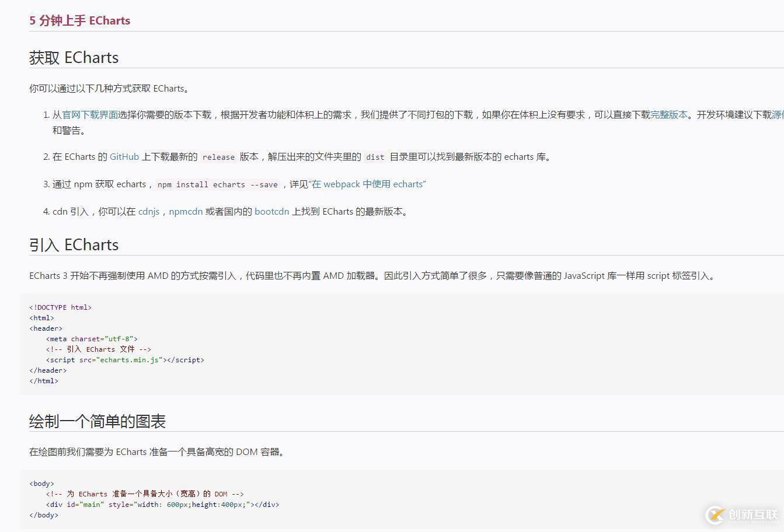
Task: Click the </body> closing tag line
Action: click(44, 515)
